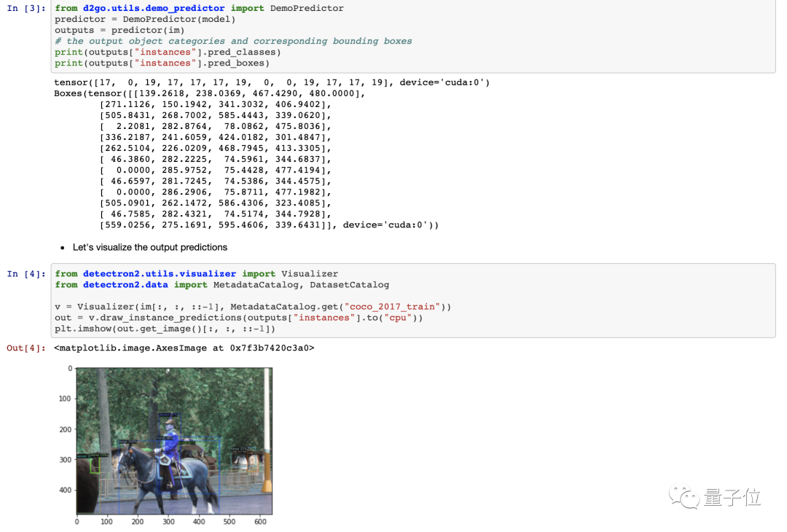Image resolution: width=787 pixels, height=532 pixels.
Task: Click the MetadataCatalog, DatasetCatalog import line
Action: (x=222, y=285)
